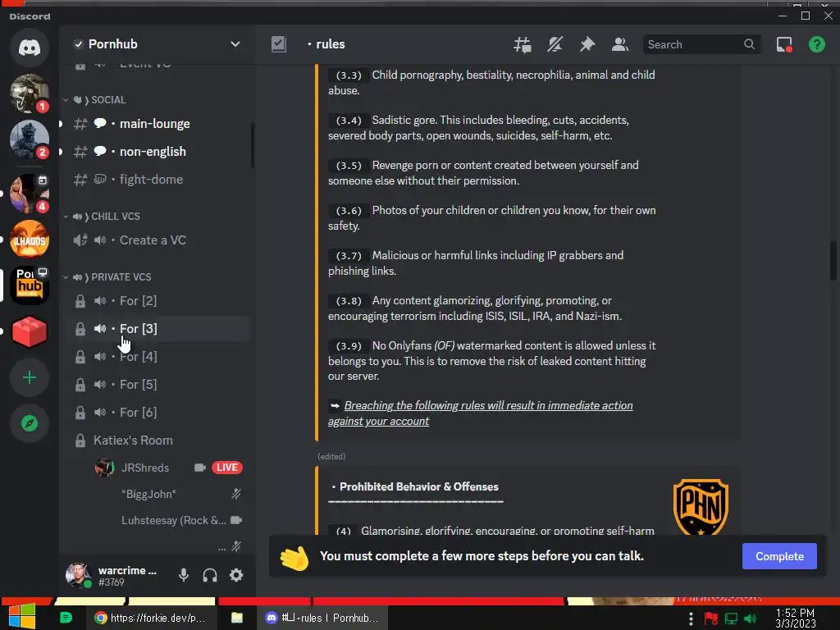The width and height of the screenshot is (840, 630).
Task: Open File Explorer from the taskbar
Action: [237, 618]
